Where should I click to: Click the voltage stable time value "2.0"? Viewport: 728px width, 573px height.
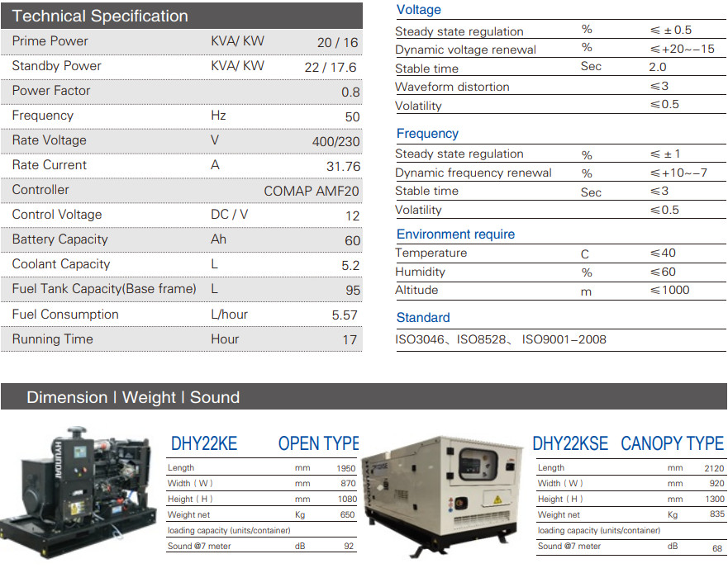click(658, 67)
